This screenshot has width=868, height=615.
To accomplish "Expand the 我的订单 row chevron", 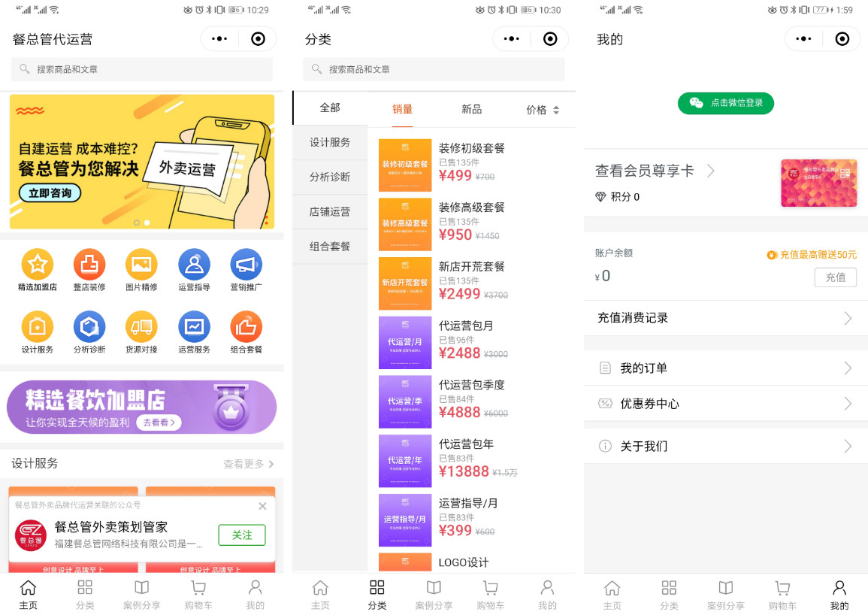I will (849, 368).
